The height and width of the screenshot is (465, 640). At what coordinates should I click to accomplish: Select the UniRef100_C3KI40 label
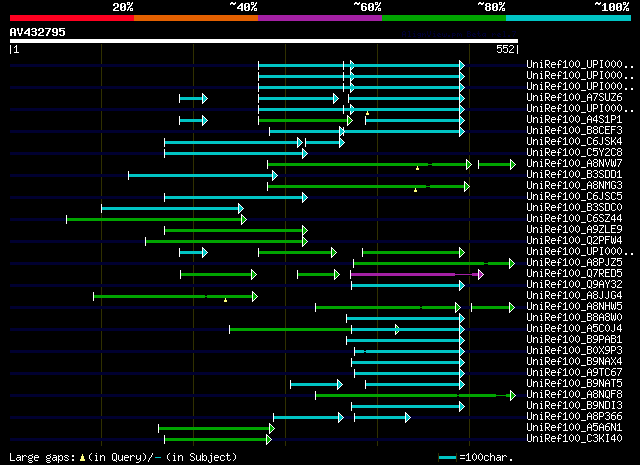pos(574,439)
